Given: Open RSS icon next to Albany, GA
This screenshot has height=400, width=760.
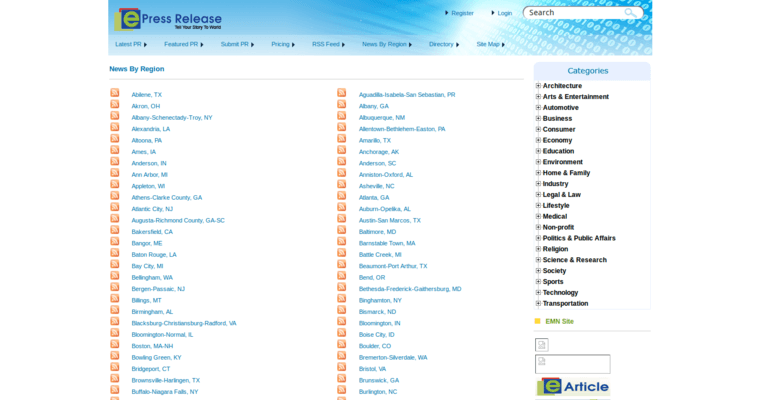Looking at the screenshot, I should tap(342, 104).
